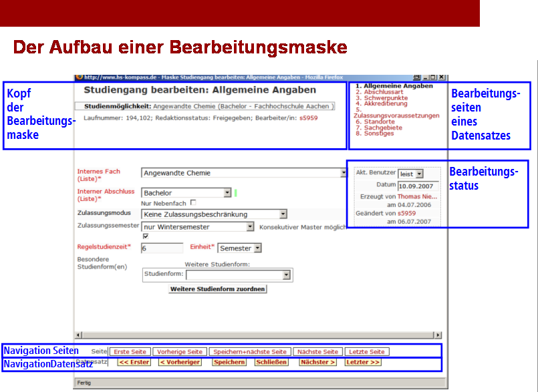Click the s5959 link under Geändert von

406,213
